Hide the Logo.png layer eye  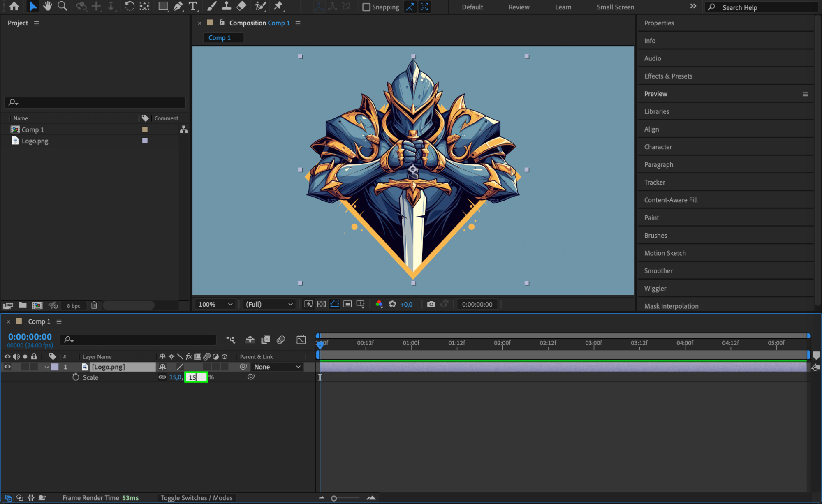coord(7,367)
